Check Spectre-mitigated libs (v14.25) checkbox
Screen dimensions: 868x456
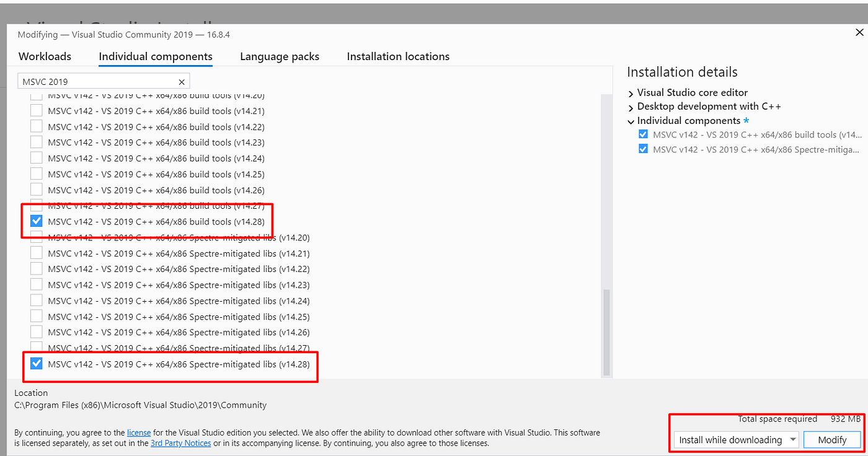[37, 317]
